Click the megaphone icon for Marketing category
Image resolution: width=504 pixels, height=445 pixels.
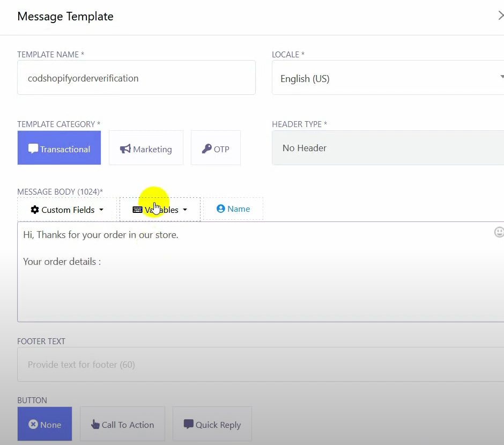pyautogui.click(x=125, y=149)
